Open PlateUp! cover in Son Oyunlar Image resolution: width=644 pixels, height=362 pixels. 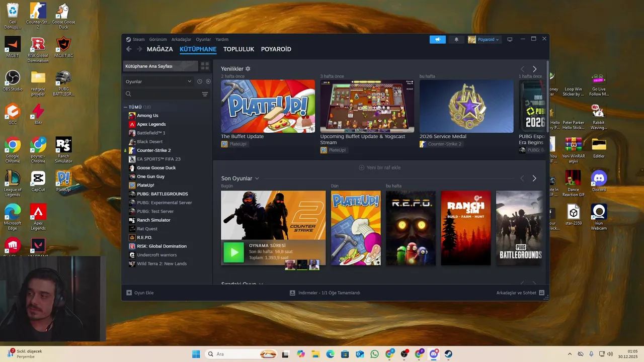(356, 228)
